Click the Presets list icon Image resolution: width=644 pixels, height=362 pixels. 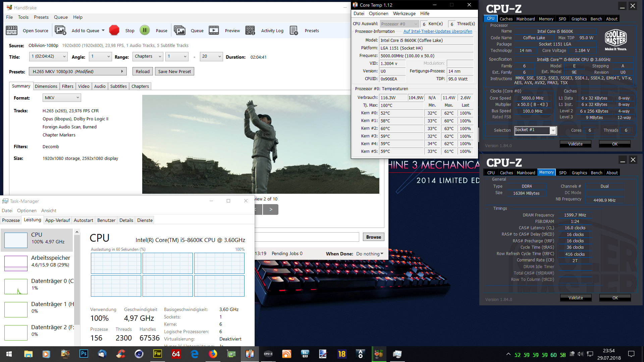point(294,31)
